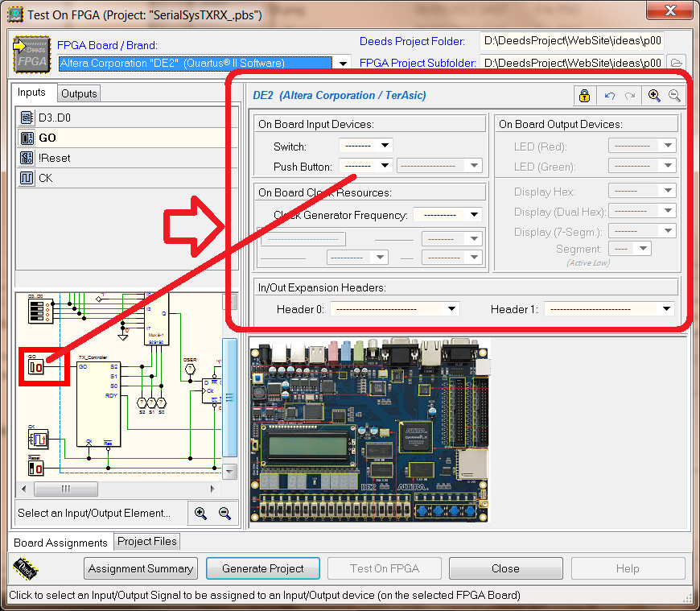Click the status bar hint text
700x611 pixels.
click(265, 596)
